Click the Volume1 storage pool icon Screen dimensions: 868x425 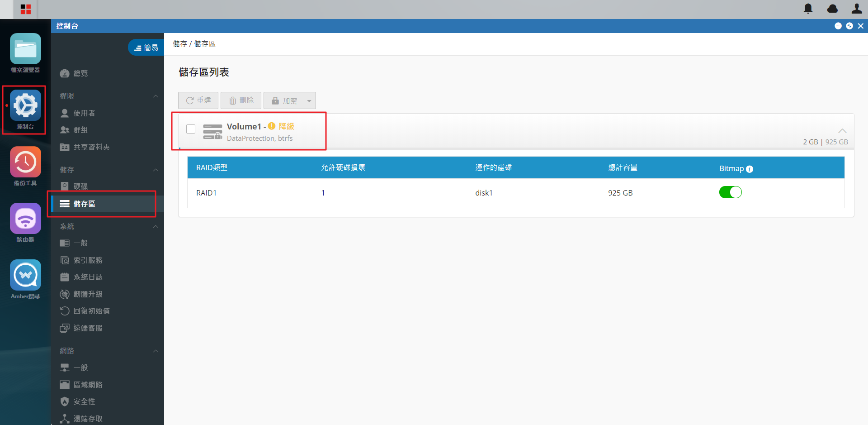[x=212, y=132]
